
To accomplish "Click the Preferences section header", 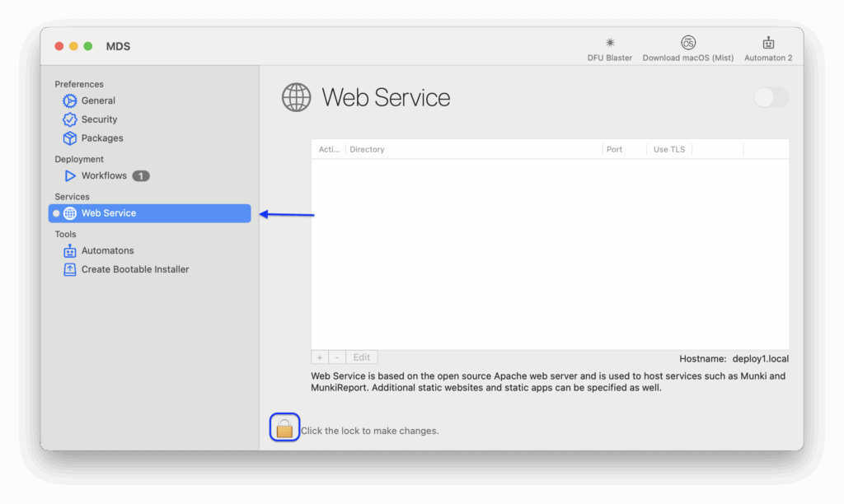I will coord(79,85).
